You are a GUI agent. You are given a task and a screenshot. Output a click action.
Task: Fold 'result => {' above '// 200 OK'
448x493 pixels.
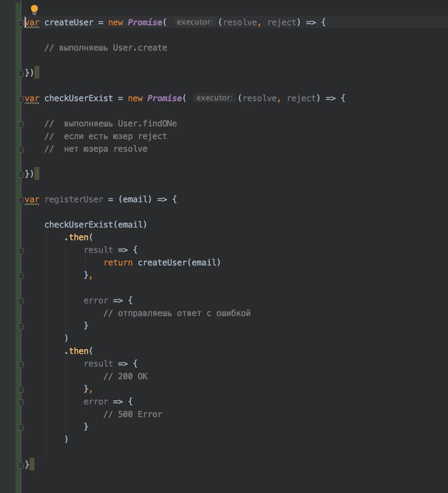click(21, 364)
